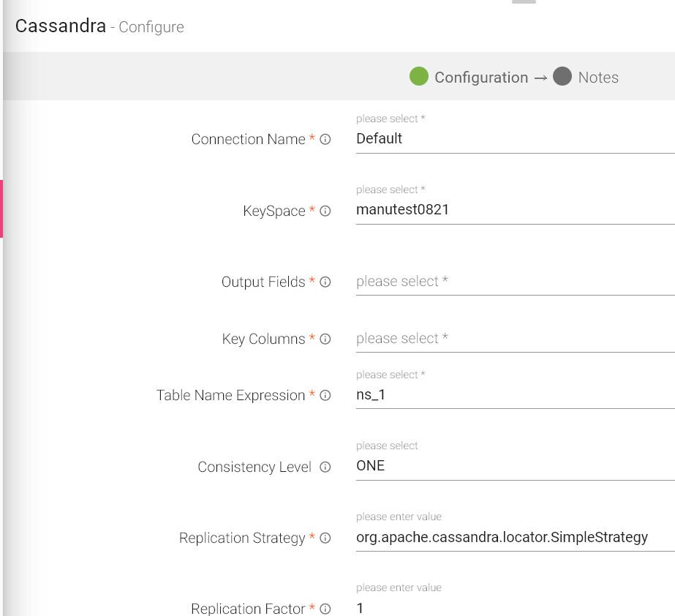Select the Configuration step in the wizard

[469, 77]
